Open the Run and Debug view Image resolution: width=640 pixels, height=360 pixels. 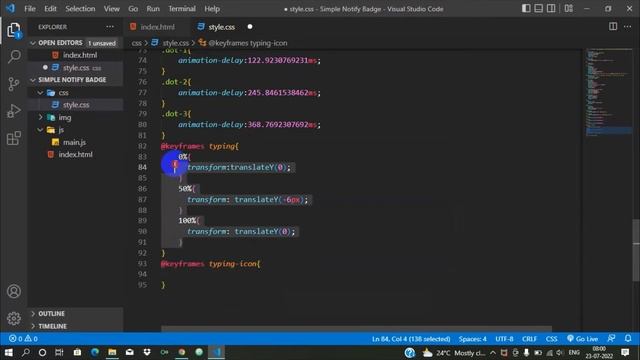[x=14, y=111]
